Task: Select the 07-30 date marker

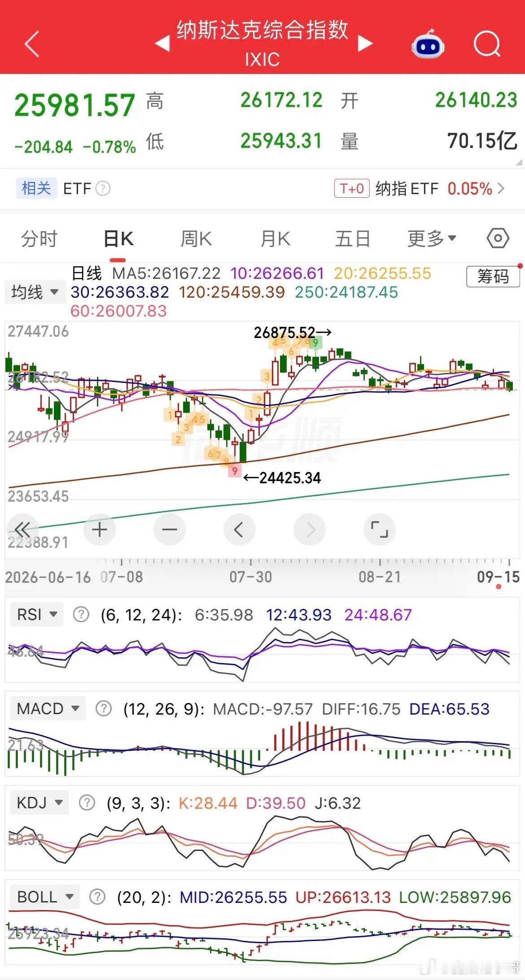Action: 250,577
